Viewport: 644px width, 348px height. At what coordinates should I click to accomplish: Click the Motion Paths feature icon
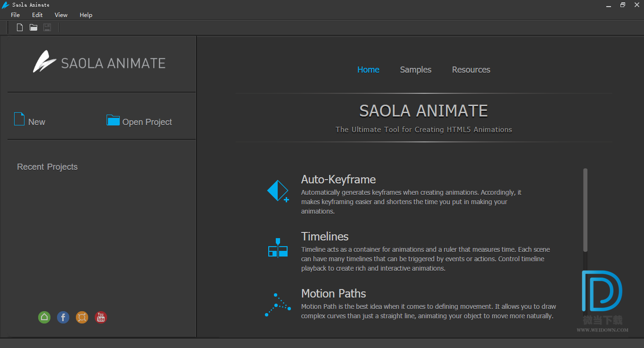[x=278, y=305]
